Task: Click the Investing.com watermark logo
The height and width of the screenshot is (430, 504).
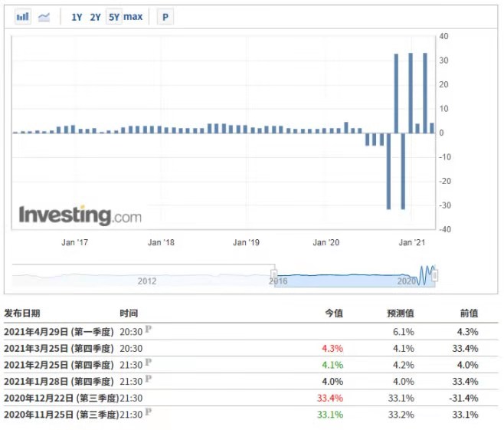Action: click(x=80, y=215)
